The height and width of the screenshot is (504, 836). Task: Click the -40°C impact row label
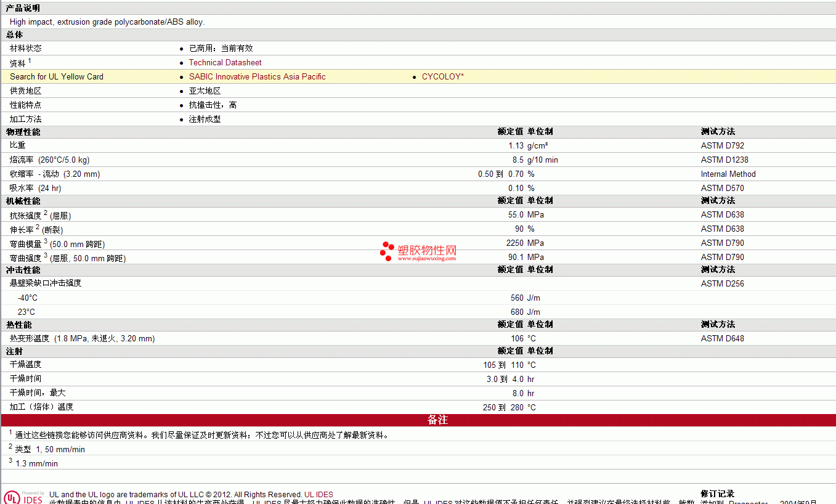27,298
